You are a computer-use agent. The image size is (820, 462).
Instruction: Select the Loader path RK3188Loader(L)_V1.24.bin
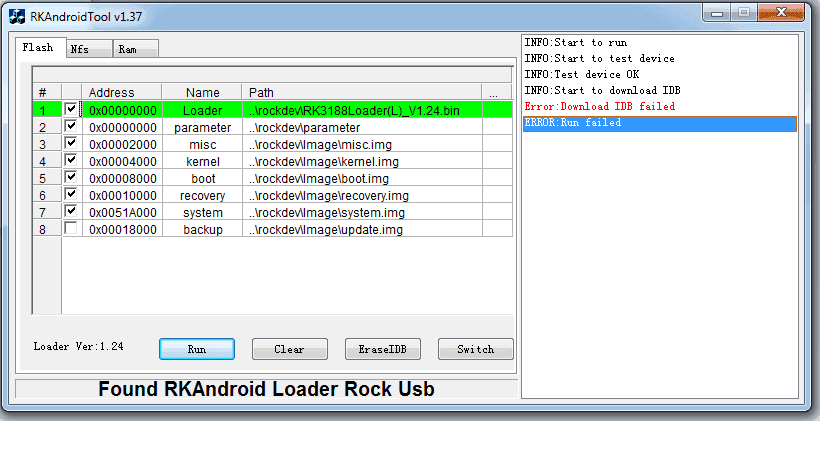[x=362, y=110]
